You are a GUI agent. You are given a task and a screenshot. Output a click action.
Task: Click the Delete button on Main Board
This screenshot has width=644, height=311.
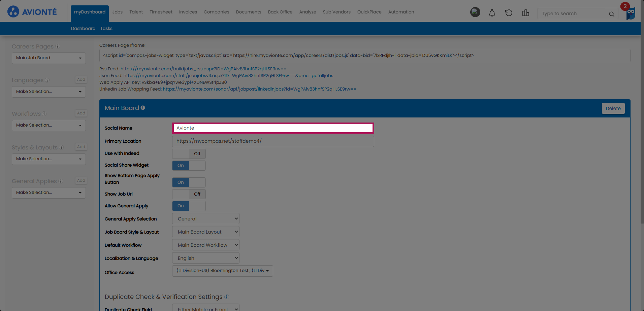[x=613, y=108]
